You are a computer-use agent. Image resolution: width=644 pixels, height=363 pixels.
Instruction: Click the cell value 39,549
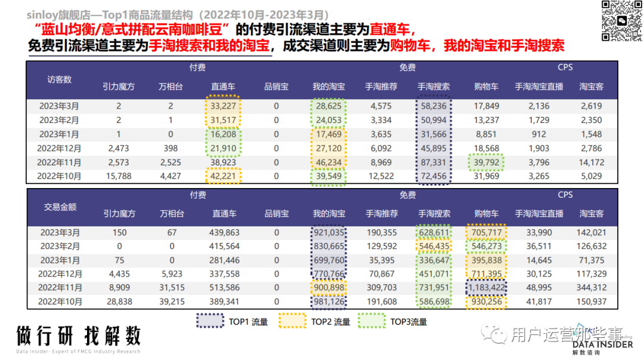click(x=329, y=176)
